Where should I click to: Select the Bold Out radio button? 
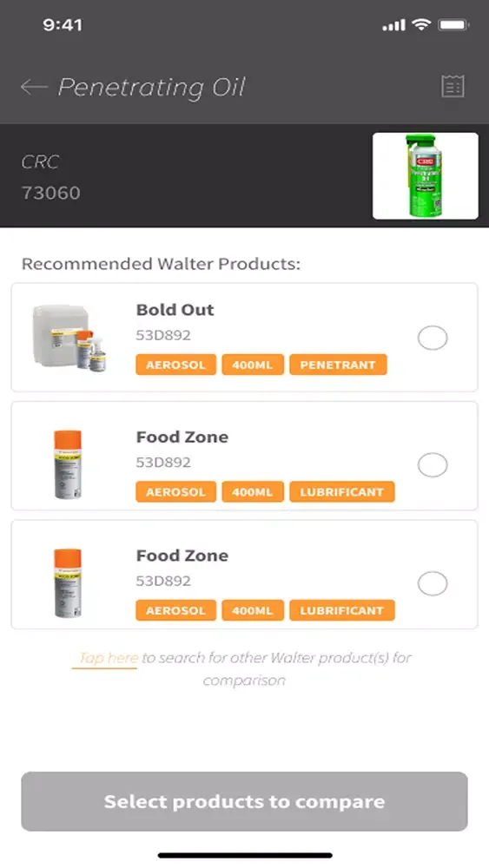tap(433, 338)
